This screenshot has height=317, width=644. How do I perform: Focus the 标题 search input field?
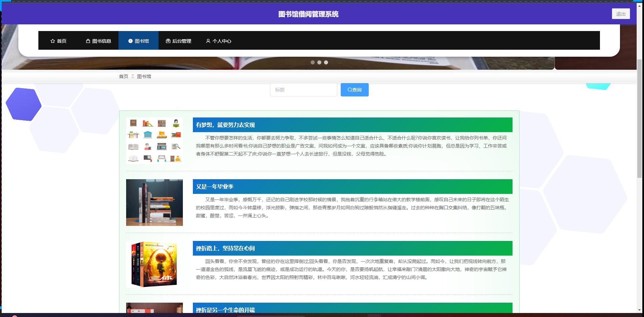coord(304,90)
